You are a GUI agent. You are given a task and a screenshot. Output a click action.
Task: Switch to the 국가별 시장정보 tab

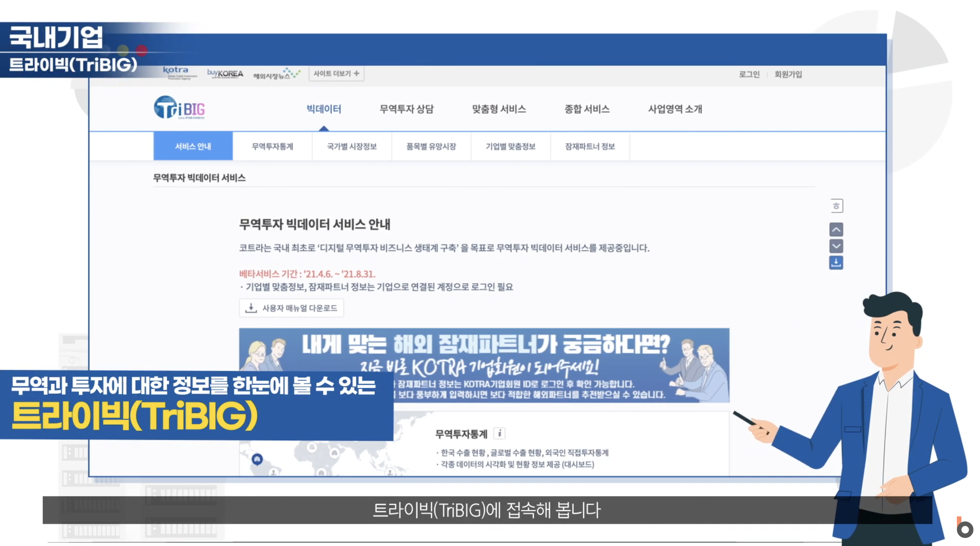(x=352, y=147)
